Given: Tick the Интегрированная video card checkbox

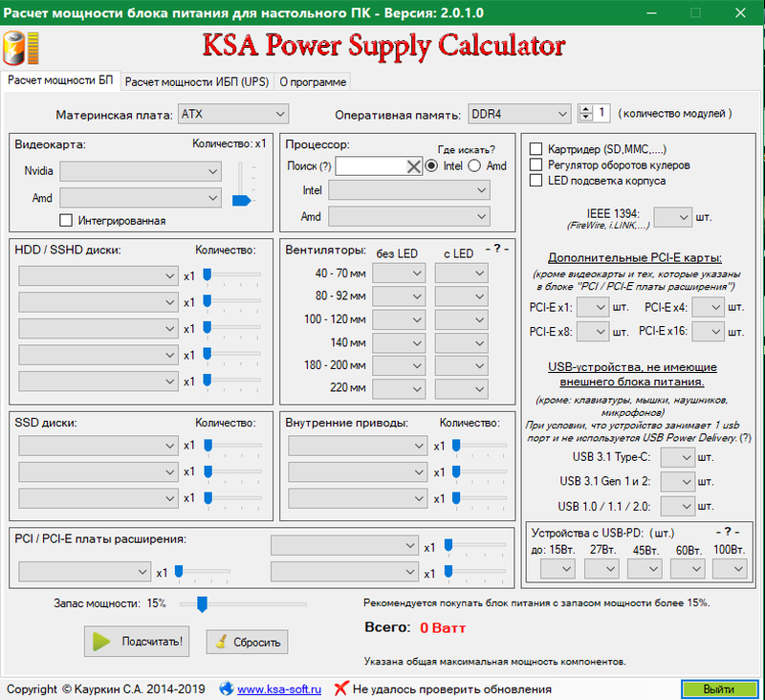Looking at the screenshot, I should 65,221.
